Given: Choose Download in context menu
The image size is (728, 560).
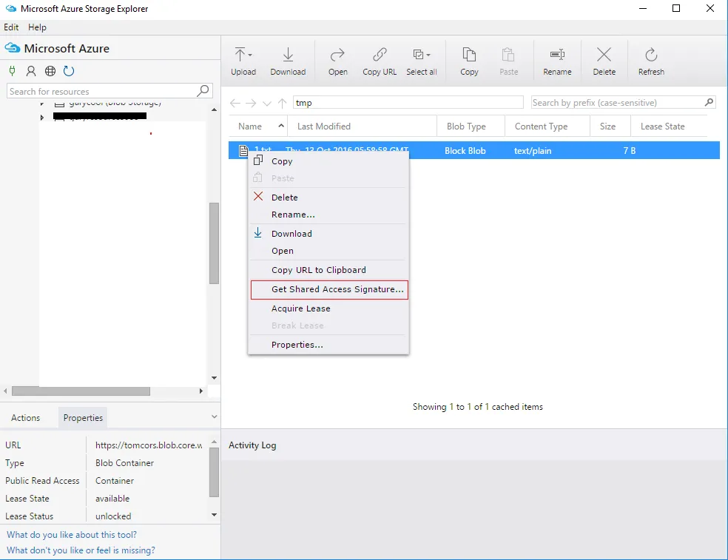Looking at the screenshot, I should pos(328,234).
